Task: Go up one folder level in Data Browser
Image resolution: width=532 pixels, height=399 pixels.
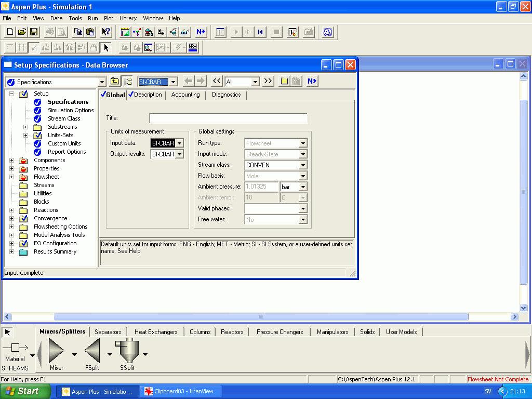Action: (x=115, y=81)
